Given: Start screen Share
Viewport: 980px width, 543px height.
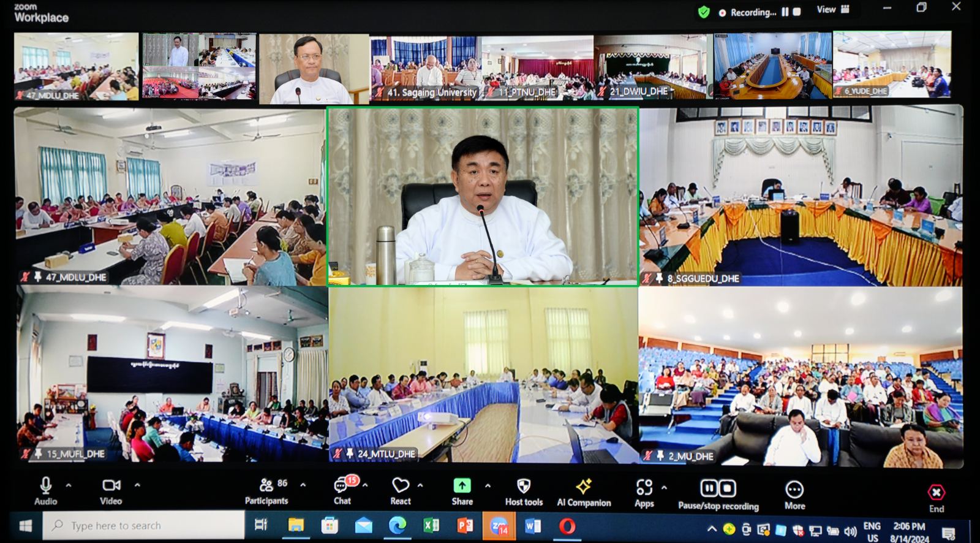Looking at the screenshot, I should [462, 490].
